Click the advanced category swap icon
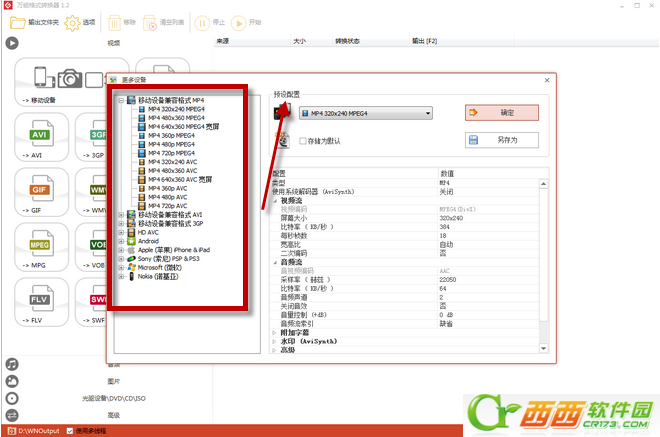The height and width of the screenshot is (437, 660). pos(12,416)
